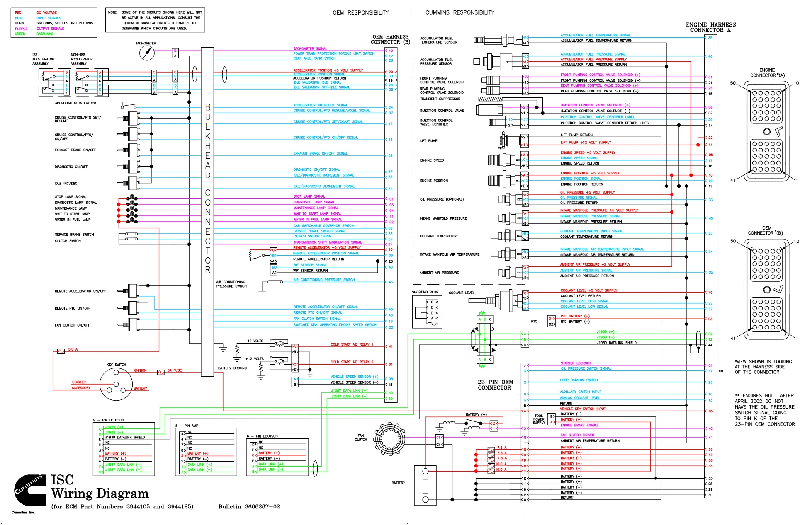812x525 pixels.
Task: Click the Engine Connector (A) pinout drawing
Action: 767,132
